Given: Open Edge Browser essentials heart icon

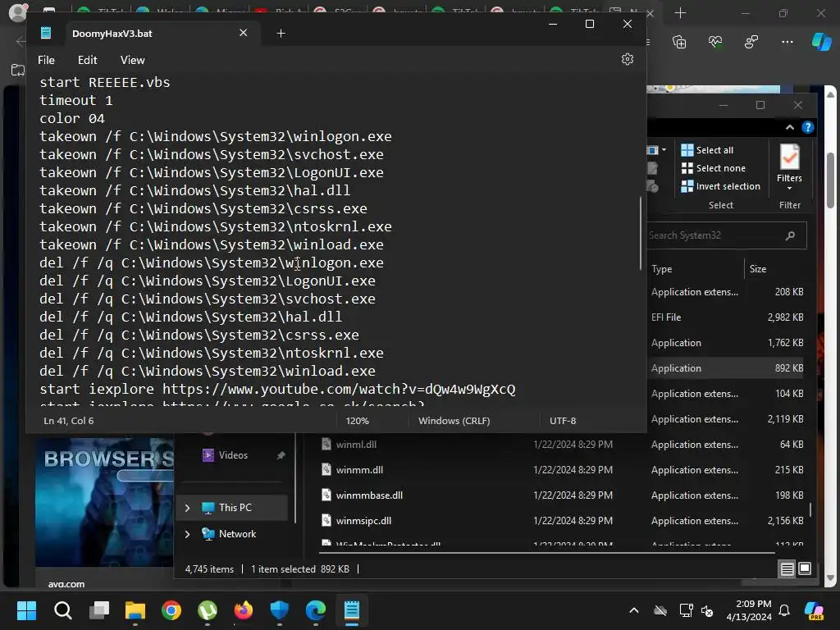Looking at the screenshot, I should 715,42.
